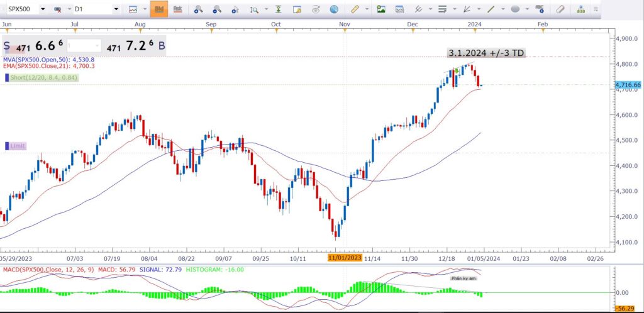644x313 pixels.
Task: Expand the chart type dropdown arrow
Action: click(x=144, y=9)
